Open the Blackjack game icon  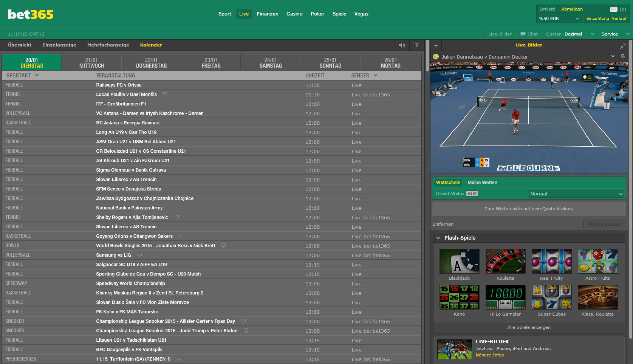(459, 261)
